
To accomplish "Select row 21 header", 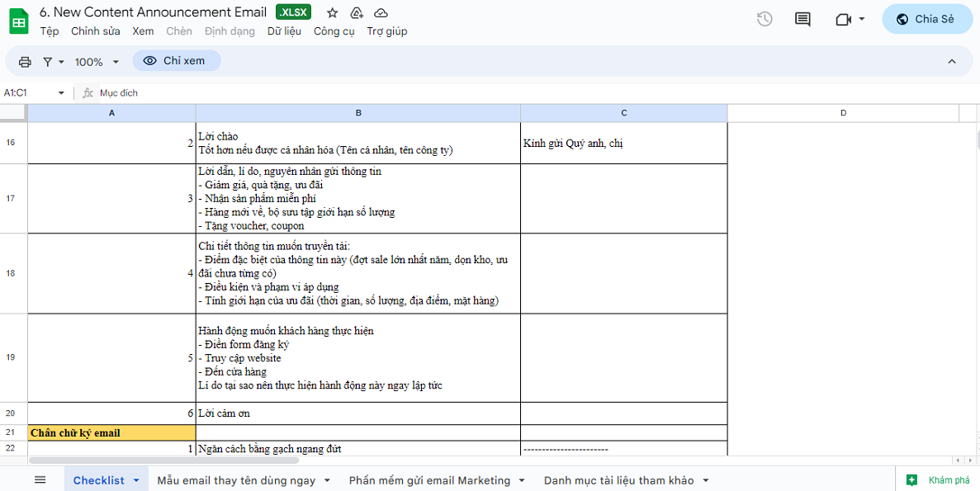I will 13,432.
